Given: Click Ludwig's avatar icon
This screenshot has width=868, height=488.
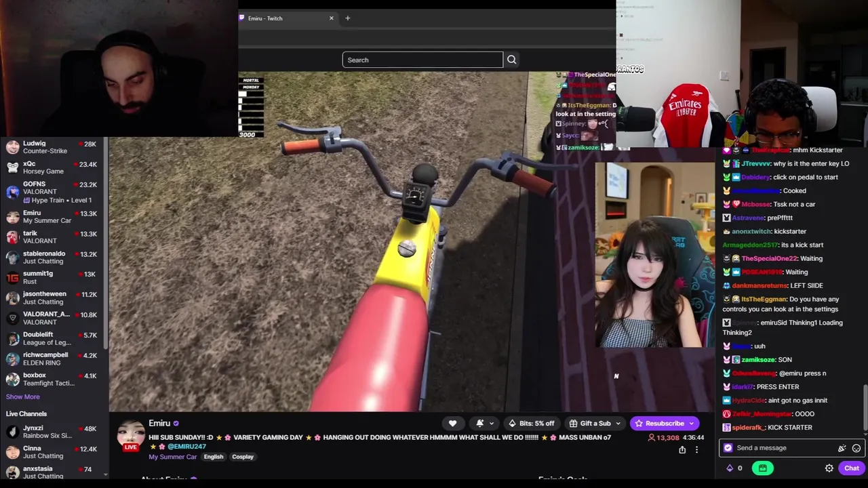Looking at the screenshot, I should click(x=12, y=147).
